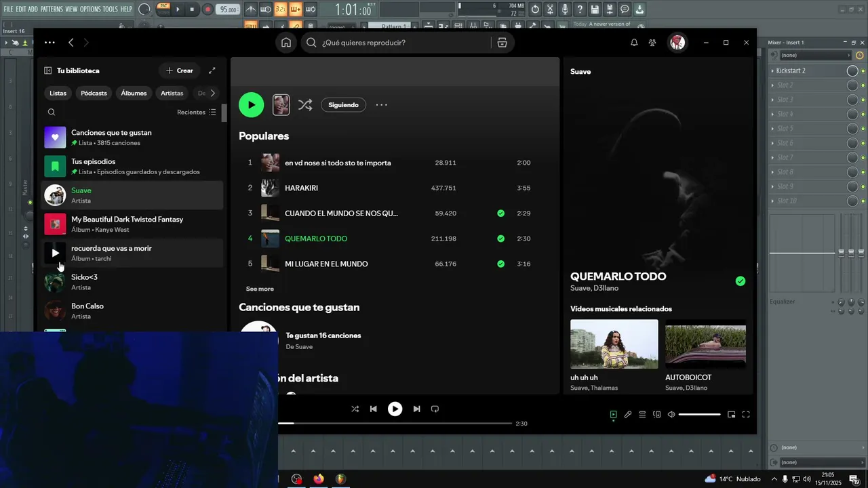This screenshot has height=488, width=868.
Task: Open Firefox from Windows taskbar
Action: (x=319, y=479)
